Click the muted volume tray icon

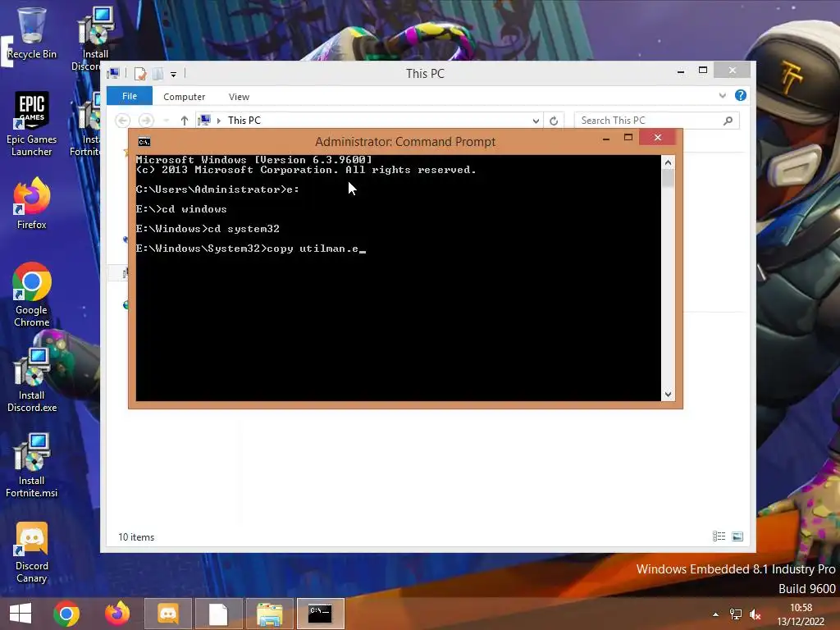[756, 614]
